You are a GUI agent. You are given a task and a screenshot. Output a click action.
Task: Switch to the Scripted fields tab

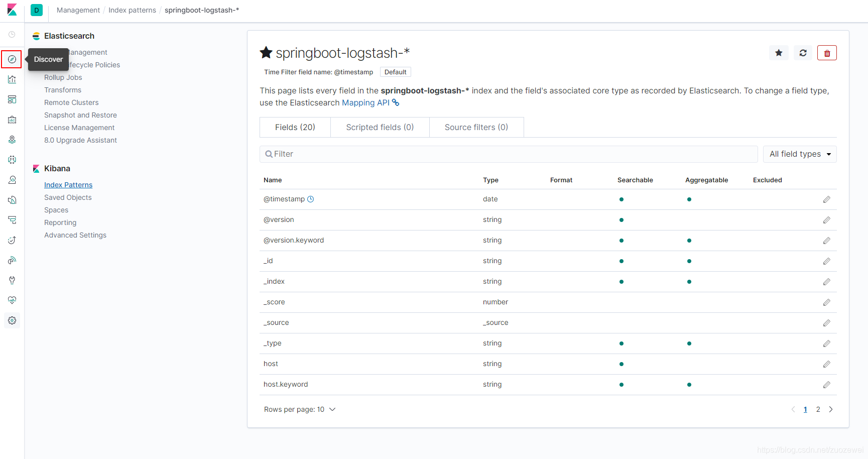coord(380,128)
